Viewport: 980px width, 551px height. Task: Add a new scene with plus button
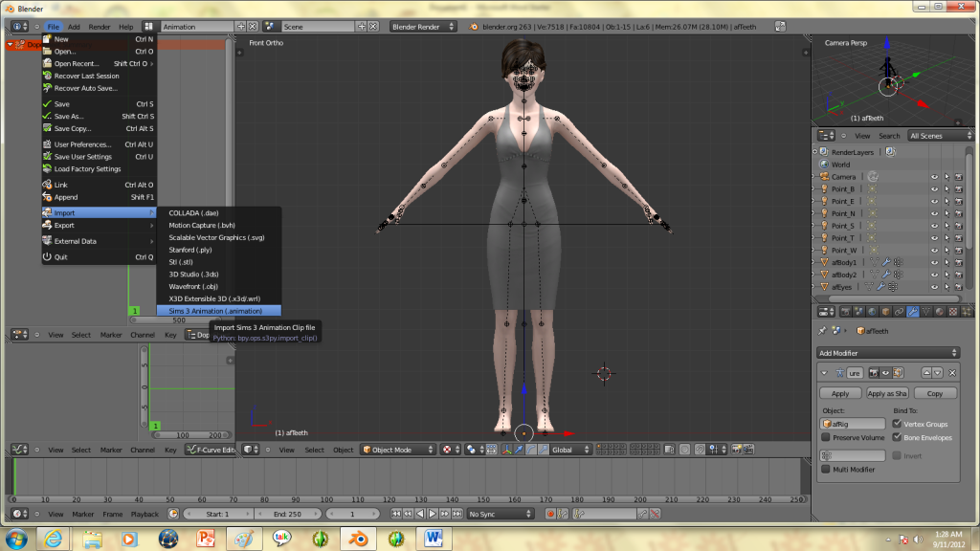[x=361, y=26]
